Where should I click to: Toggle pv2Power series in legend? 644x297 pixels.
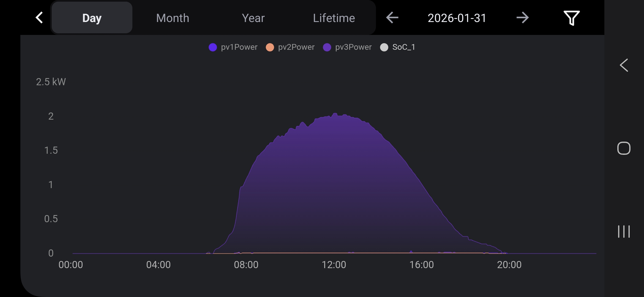296,47
